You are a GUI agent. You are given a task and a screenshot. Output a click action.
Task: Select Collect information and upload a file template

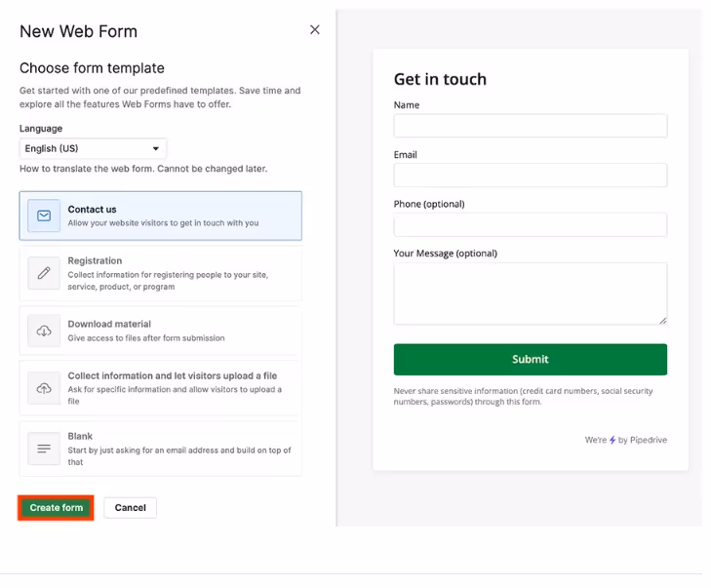pos(161,388)
